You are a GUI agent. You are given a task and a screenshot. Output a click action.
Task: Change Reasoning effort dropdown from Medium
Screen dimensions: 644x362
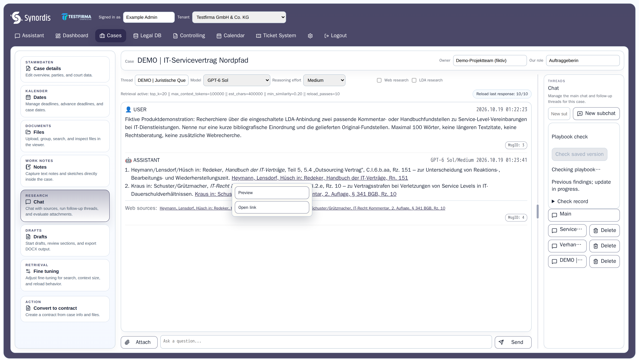[327, 81]
